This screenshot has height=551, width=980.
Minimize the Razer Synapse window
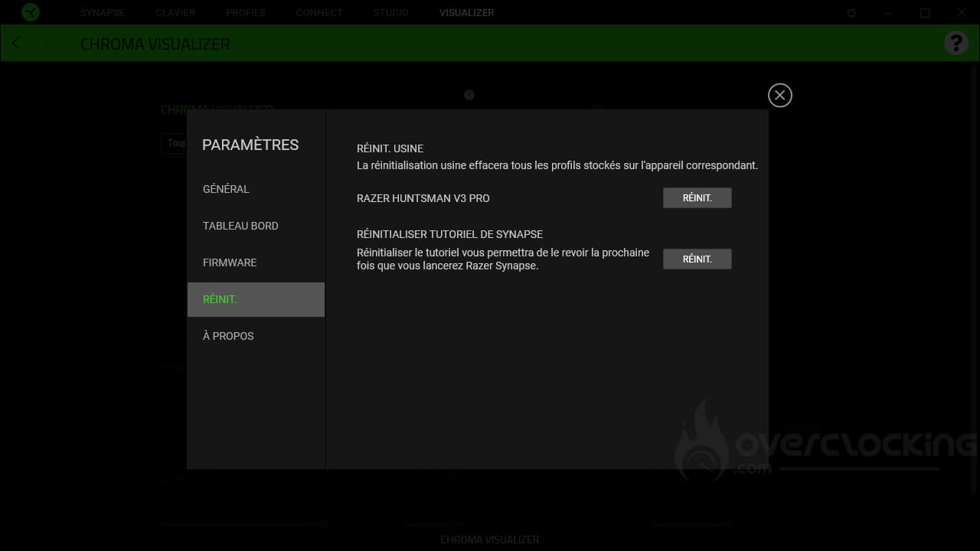888,13
